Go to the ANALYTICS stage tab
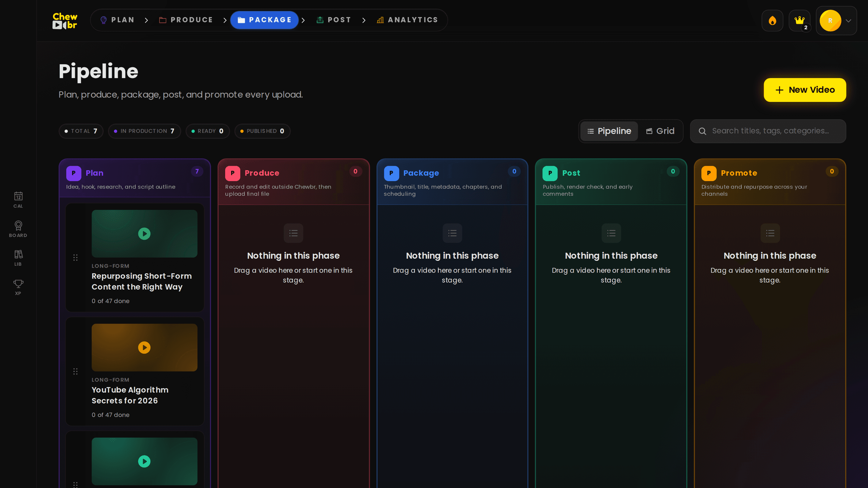The width and height of the screenshot is (868, 488). (407, 20)
